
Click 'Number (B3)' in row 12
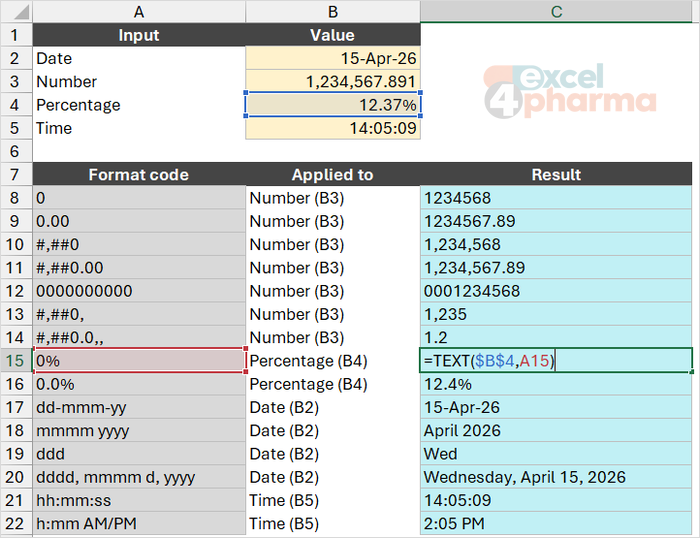click(x=297, y=291)
